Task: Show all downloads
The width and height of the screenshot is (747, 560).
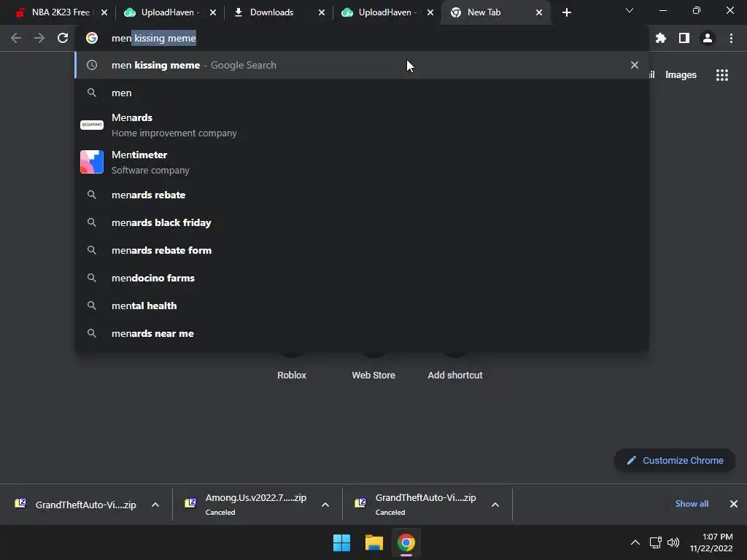Action: (x=692, y=504)
